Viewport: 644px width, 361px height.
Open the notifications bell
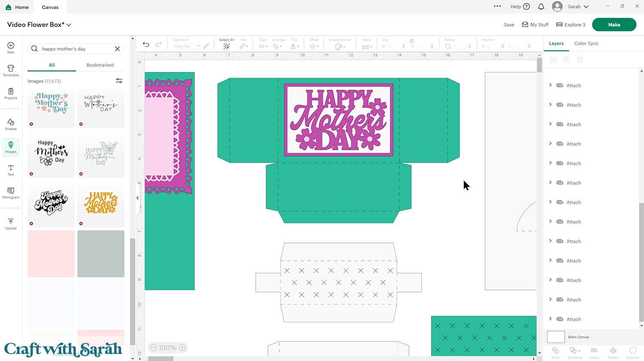[x=541, y=6]
